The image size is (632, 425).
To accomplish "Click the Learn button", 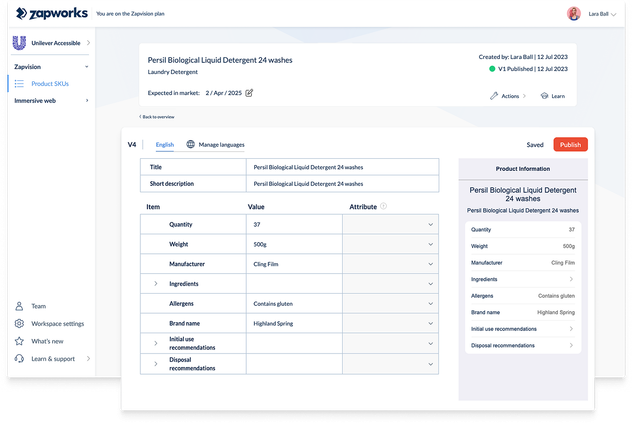I will (x=553, y=96).
